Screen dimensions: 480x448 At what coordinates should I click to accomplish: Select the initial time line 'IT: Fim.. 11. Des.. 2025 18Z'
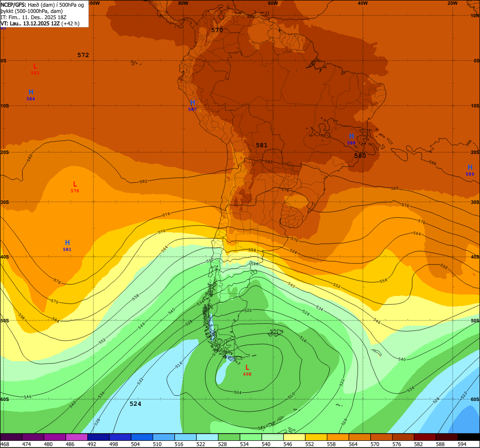pos(34,17)
